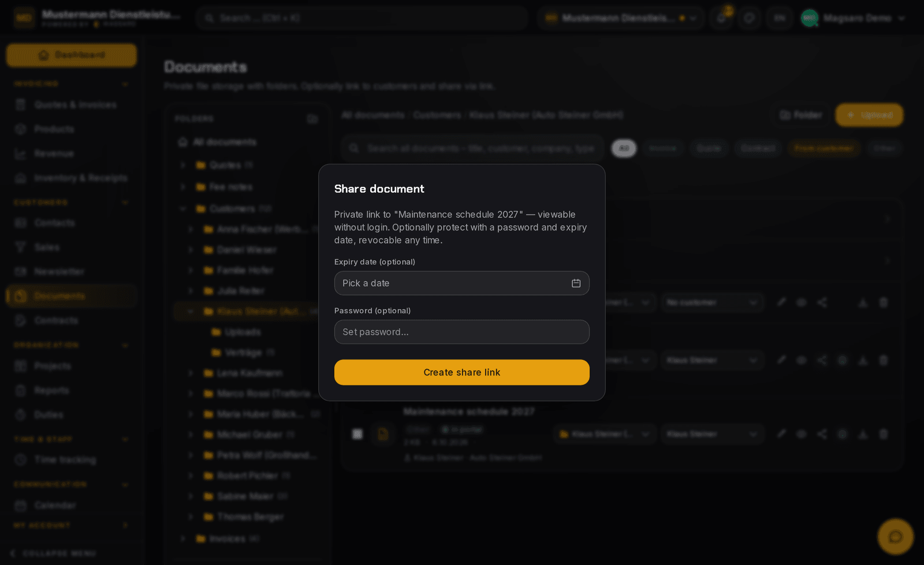Collapse the Invoicing section chevron
This screenshot has width=924, height=565.
125,84
